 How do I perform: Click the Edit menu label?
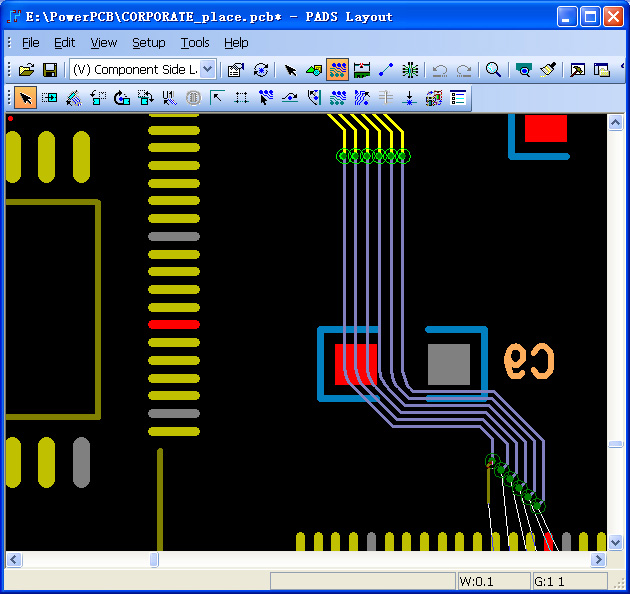pyautogui.click(x=65, y=43)
